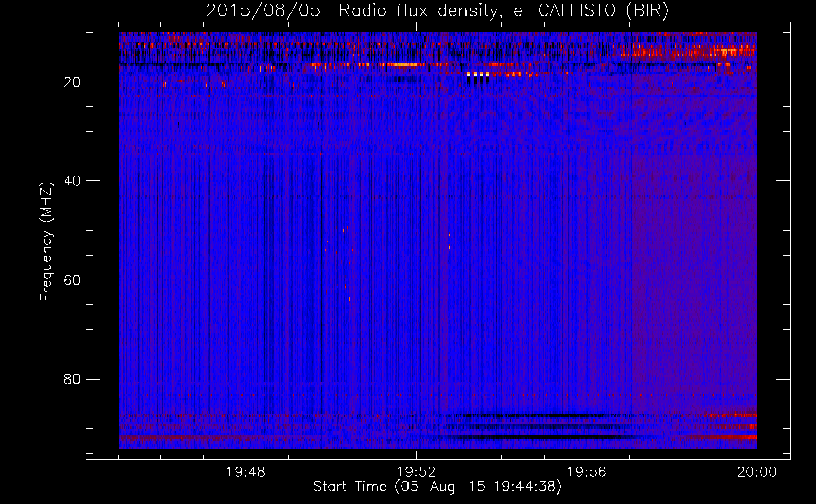This screenshot has height=504, width=816.
Task: Click the 60 MHz frequency tick label
Action: 73,280
